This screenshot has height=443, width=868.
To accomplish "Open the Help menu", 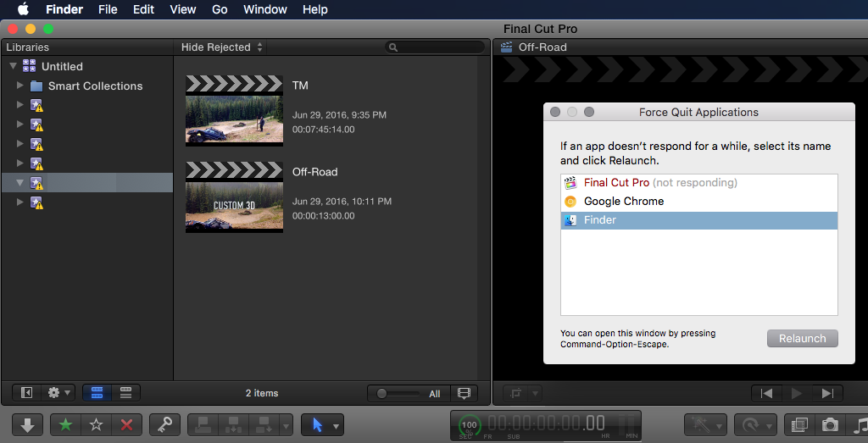I will click(x=315, y=9).
